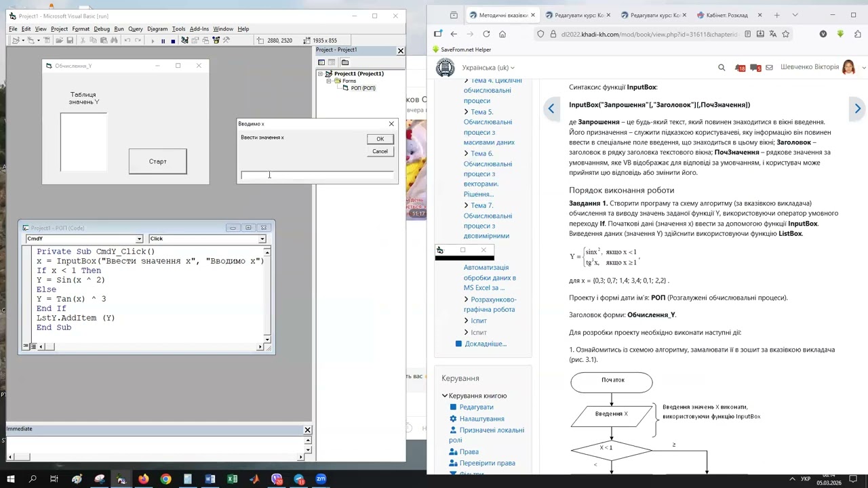Bookmark page with the star icon
Image resolution: width=868 pixels, height=488 pixels.
click(x=786, y=34)
